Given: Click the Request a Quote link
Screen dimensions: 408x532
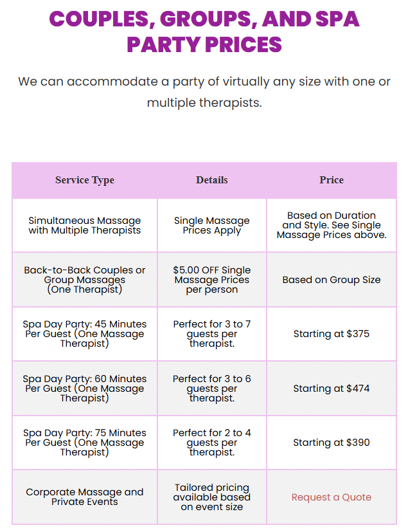Looking at the screenshot, I should 331,497.
